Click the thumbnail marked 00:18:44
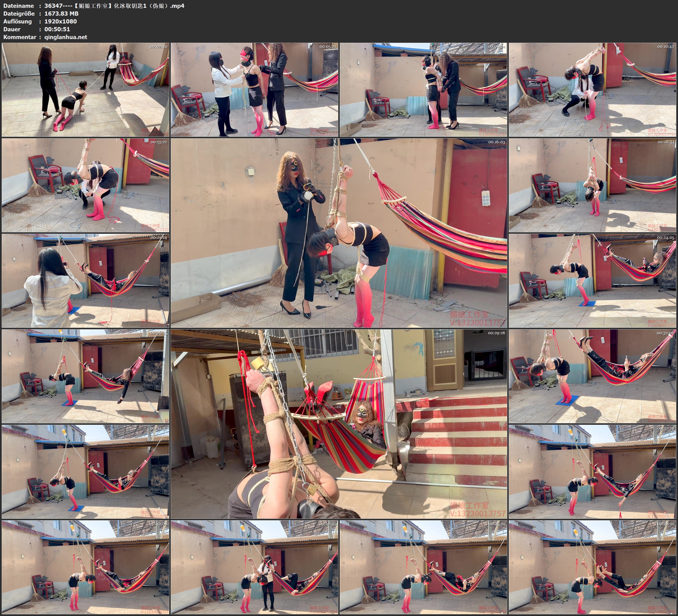 pos(593,185)
